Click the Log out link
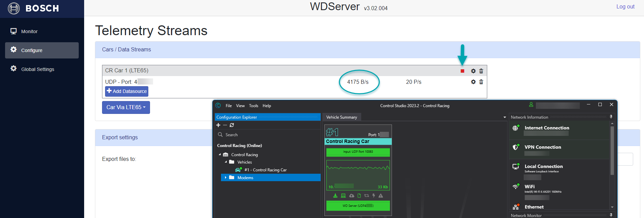644x218 pixels. coord(625,6)
